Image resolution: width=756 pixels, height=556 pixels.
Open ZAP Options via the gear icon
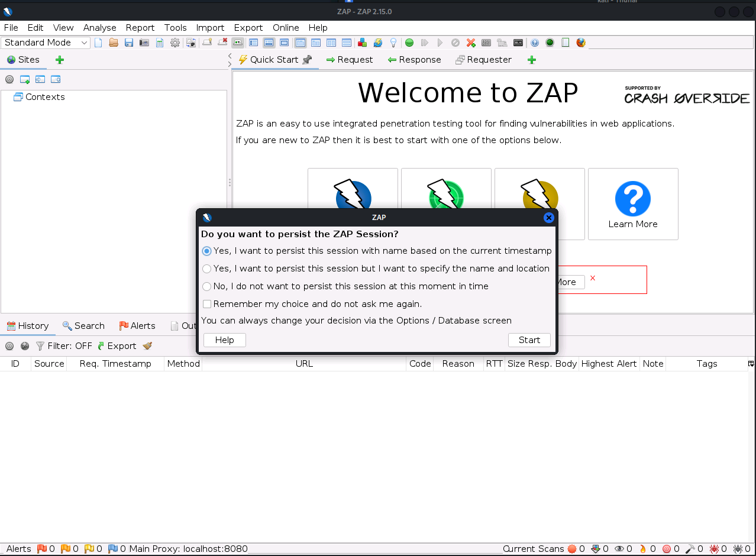175,43
